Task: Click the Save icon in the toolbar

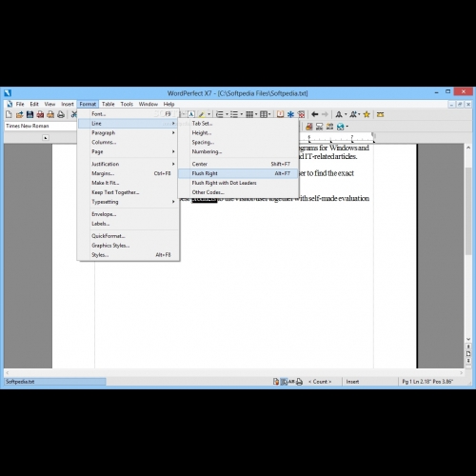Action: coord(30,114)
